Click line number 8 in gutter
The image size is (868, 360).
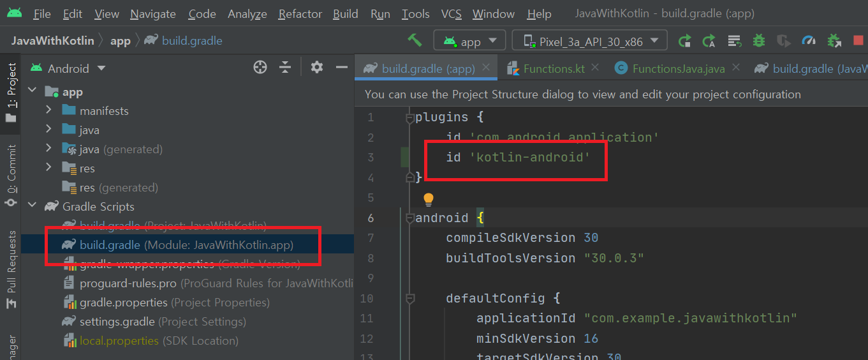(x=371, y=258)
